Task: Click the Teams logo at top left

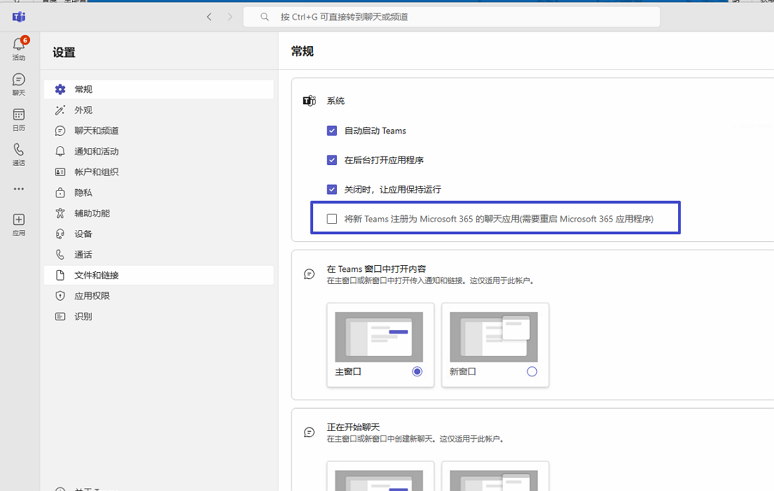Action: pyautogui.click(x=19, y=17)
